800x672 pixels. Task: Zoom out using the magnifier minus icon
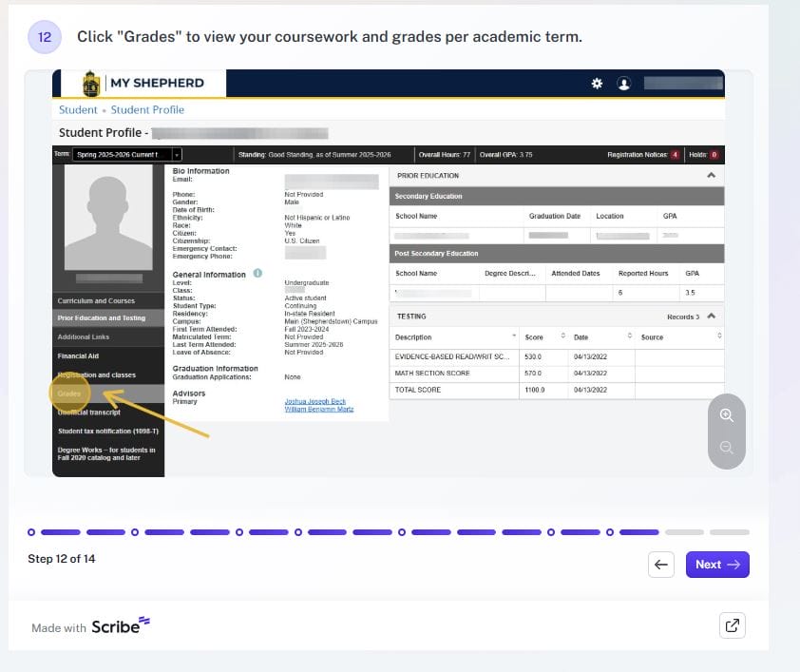click(727, 448)
